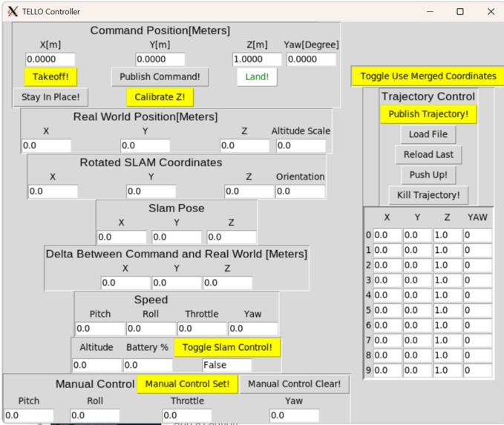
Task: Click the Publish Command! button
Action: tap(160, 77)
